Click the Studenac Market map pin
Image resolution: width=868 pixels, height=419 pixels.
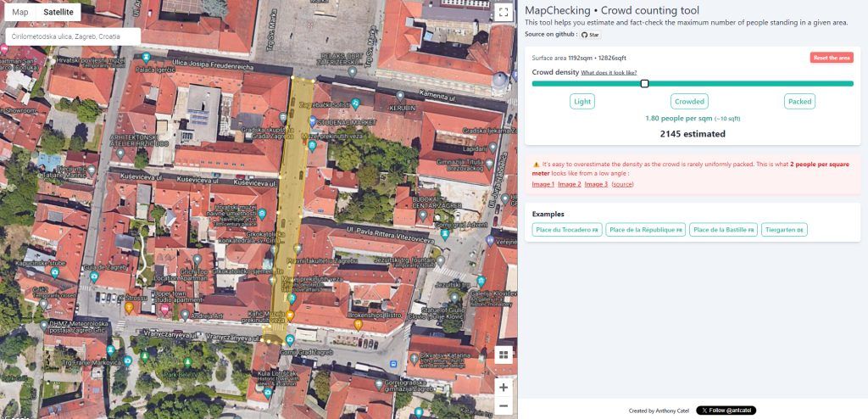pyautogui.click(x=313, y=121)
